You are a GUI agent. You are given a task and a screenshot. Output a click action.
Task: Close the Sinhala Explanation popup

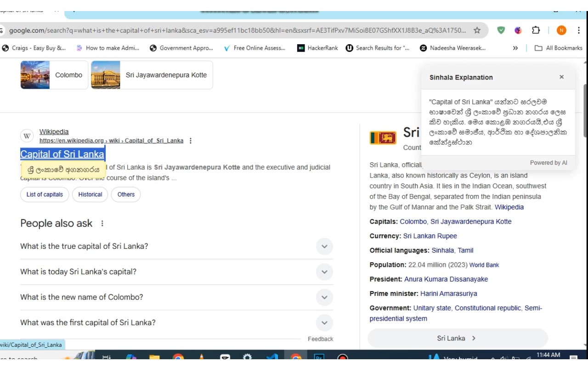561,77
